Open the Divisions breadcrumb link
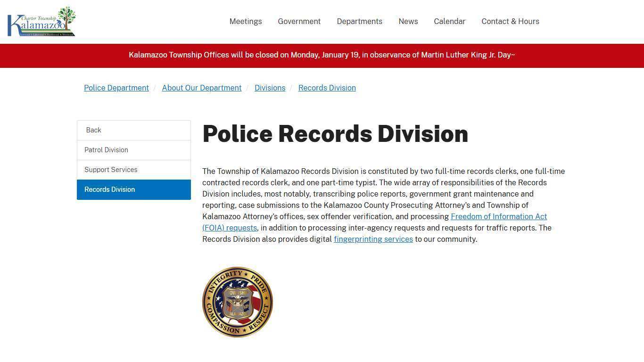The image size is (644, 362). (x=270, y=88)
